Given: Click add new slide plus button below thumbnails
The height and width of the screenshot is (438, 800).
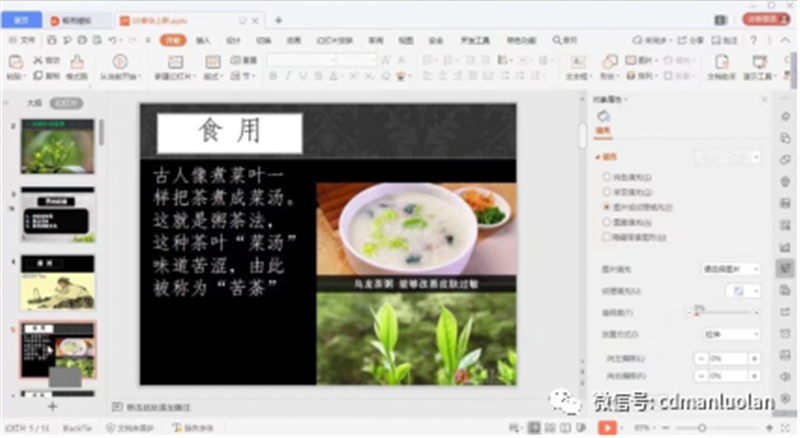Looking at the screenshot, I should [x=53, y=406].
